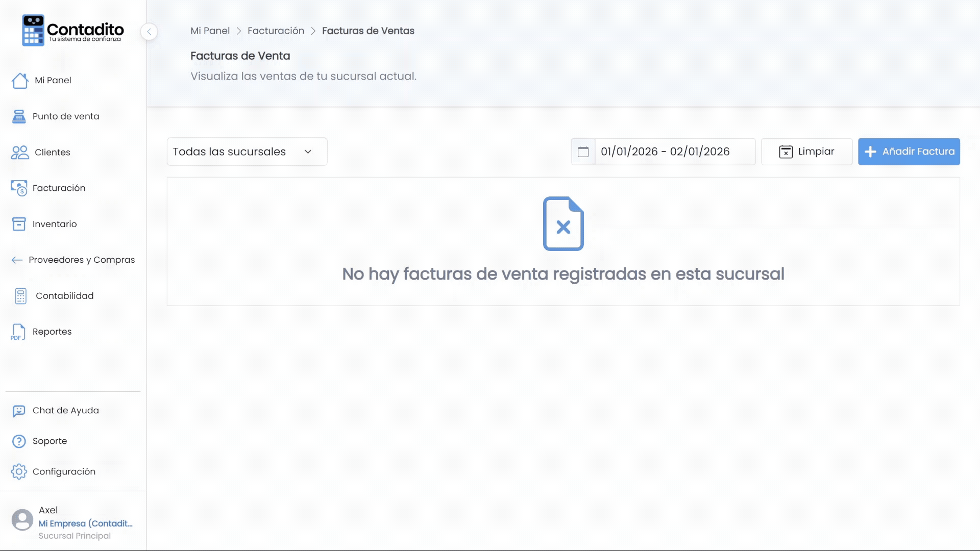Click the calendar icon of the date range
Screen dimensions: 980x551
tap(583, 152)
